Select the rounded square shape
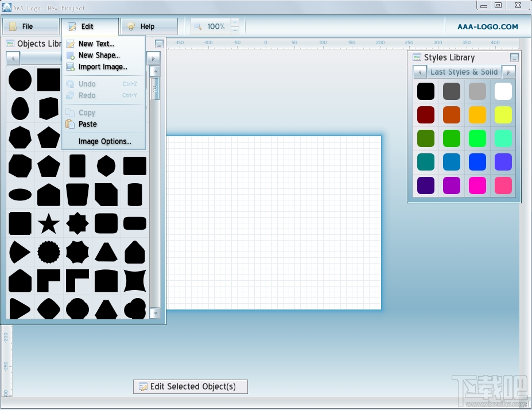Screen dimensions: 532x410 pyautogui.click(x=106, y=224)
